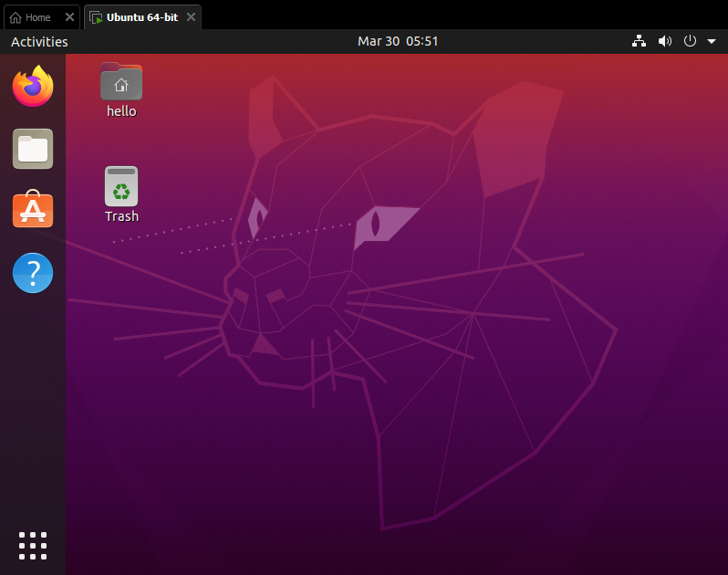
Task: Open Ubuntu Software store icon
Action: [33, 210]
